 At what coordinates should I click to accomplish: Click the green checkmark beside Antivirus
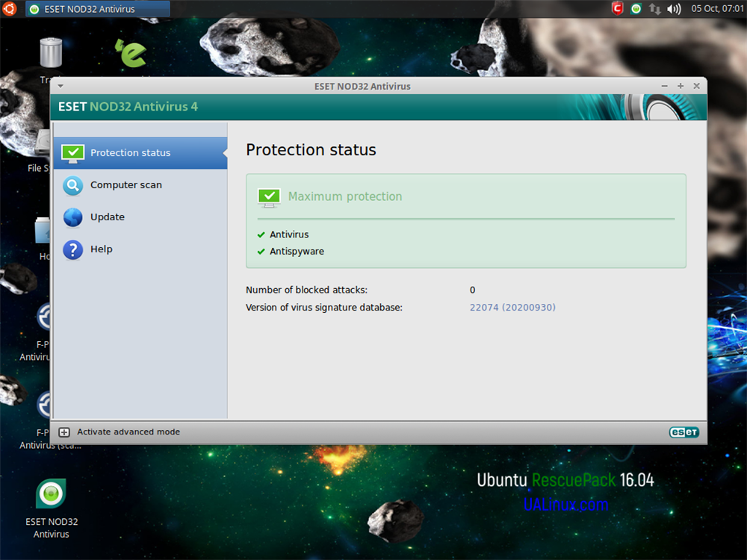click(x=261, y=234)
